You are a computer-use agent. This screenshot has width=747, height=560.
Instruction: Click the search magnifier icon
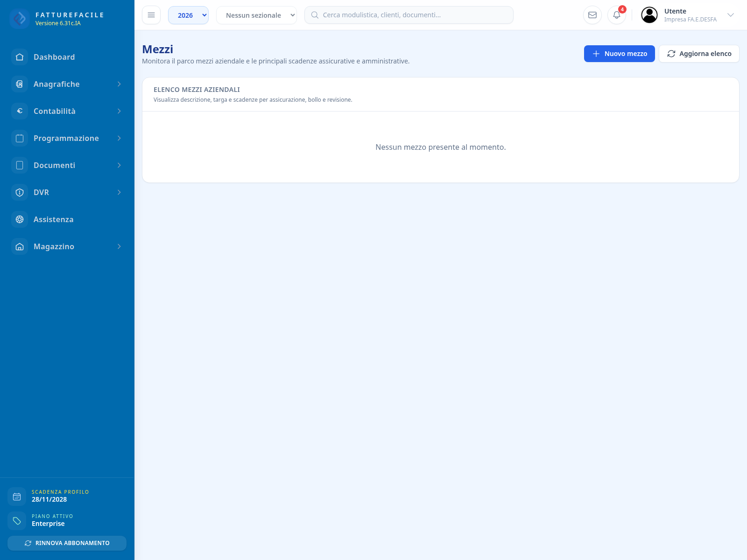tap(315, 15)
